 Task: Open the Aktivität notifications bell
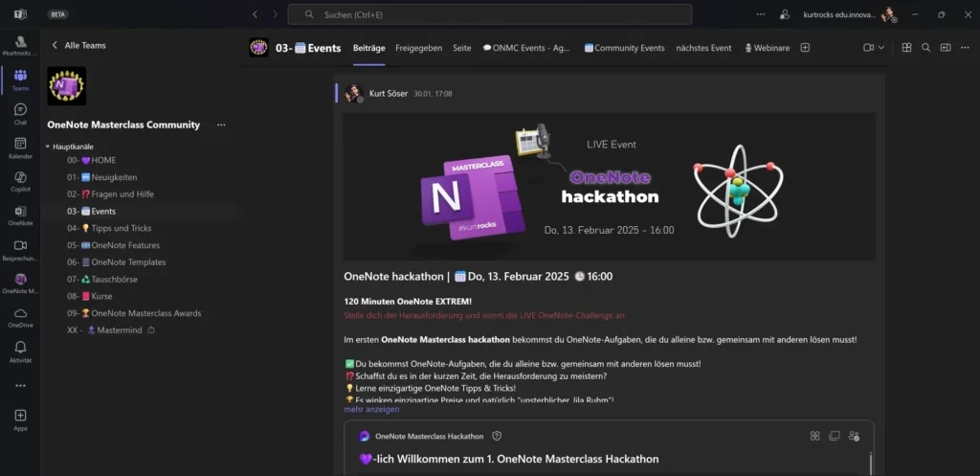[x=20, y=351]
